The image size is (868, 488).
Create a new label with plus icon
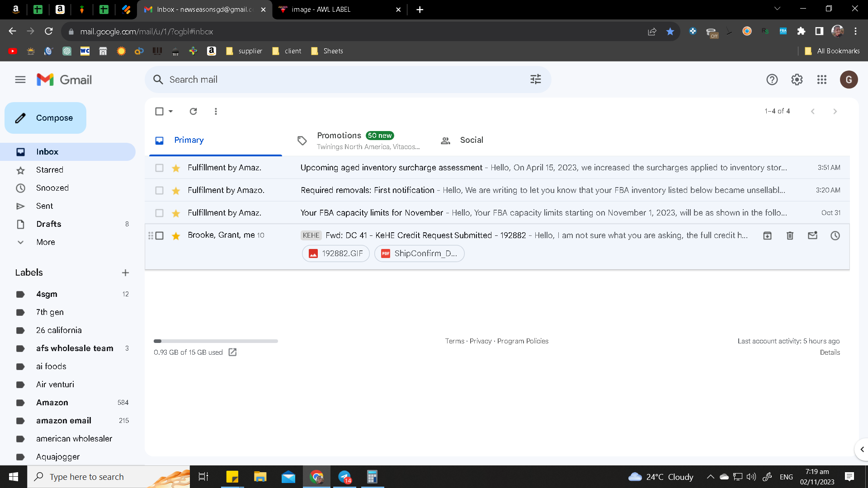tap(126, 272)
